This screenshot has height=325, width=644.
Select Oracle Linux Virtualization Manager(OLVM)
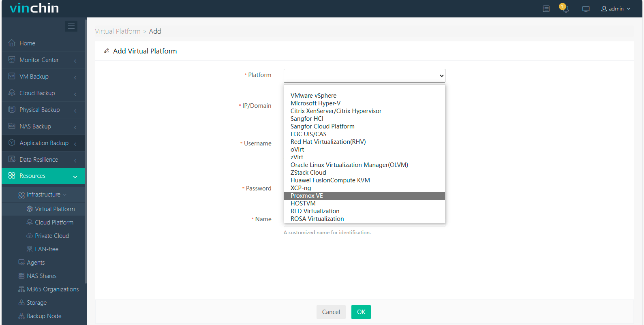pyautogui.click(x=364, y=165)
